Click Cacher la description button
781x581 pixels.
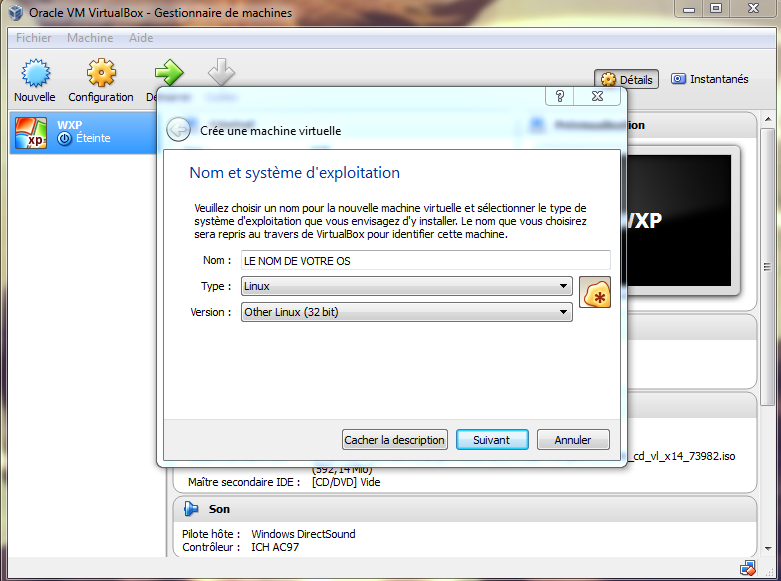click(x=394, y=439)
